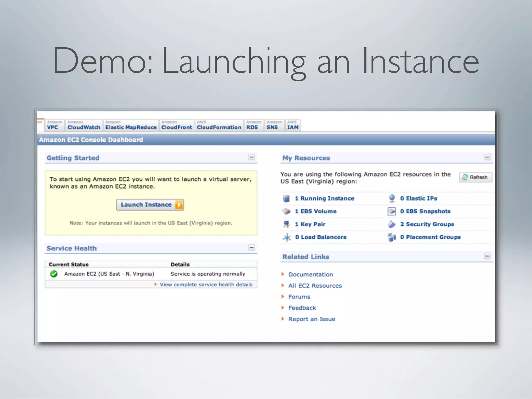Click the EBS Volume disk icon
This screenshot has height=399, width=532.
[286, 211]
